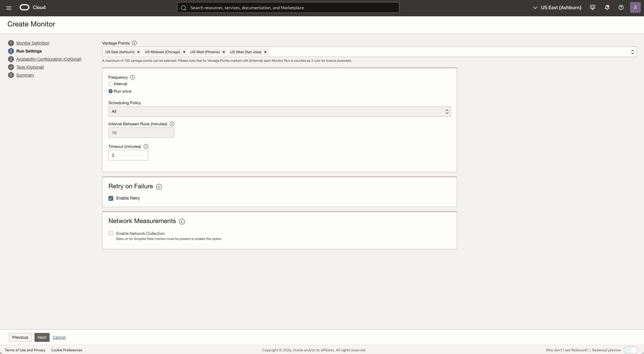This screenshot has height=354, width=644.
Task: Select the Interval frequency option
Action: (x=111, y=84)
